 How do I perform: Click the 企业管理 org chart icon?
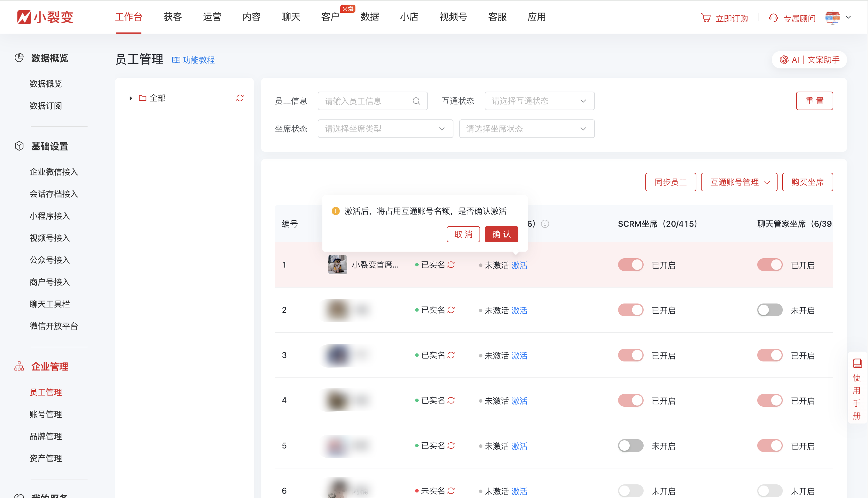pos(19,366)
